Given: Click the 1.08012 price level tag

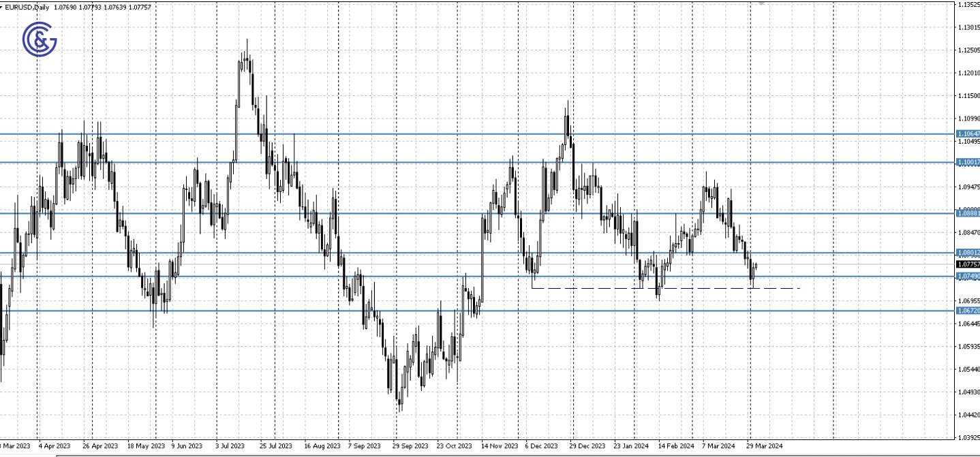Looking at the screenshot, I should (x=965, y=254).
